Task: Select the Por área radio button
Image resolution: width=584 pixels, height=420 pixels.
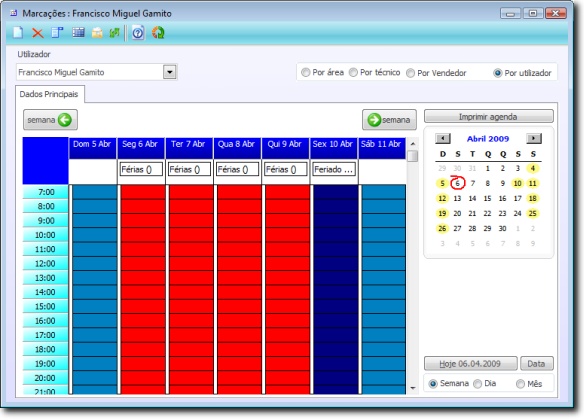Action: pos(305,73)
